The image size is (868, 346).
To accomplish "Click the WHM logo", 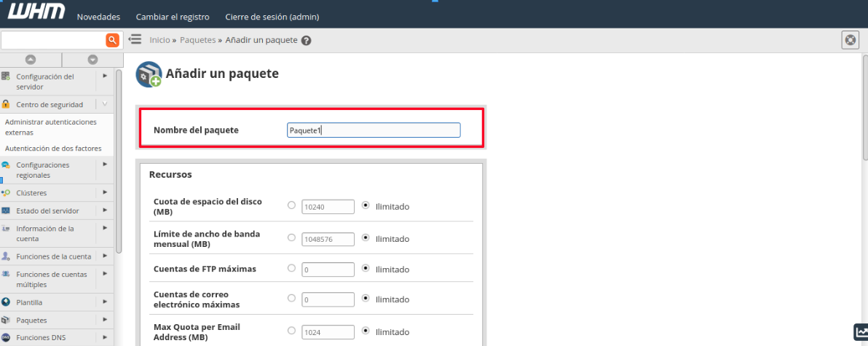I will click(x=36, y=11).
